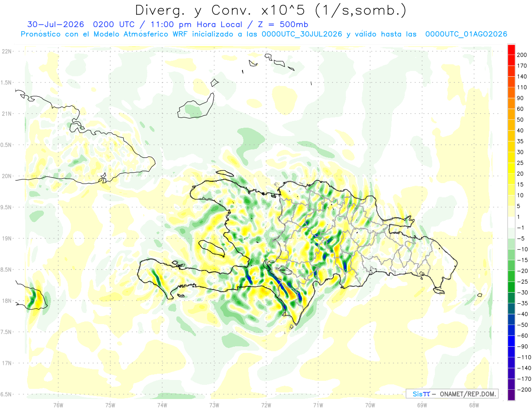Click the "170" color bar value

click(522, 66)
